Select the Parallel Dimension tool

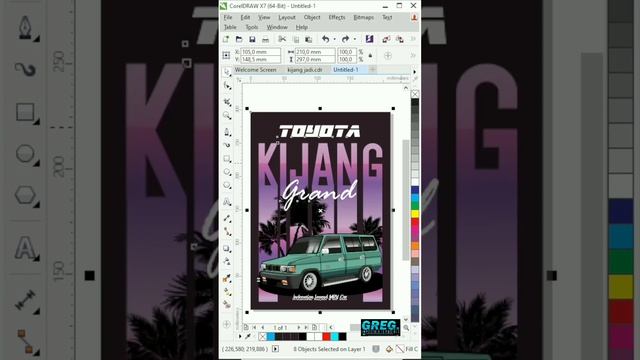(x=227, y=218)
